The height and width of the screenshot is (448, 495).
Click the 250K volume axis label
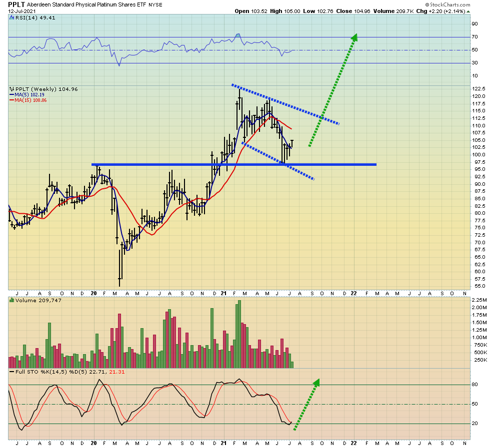tap(481, 360)
